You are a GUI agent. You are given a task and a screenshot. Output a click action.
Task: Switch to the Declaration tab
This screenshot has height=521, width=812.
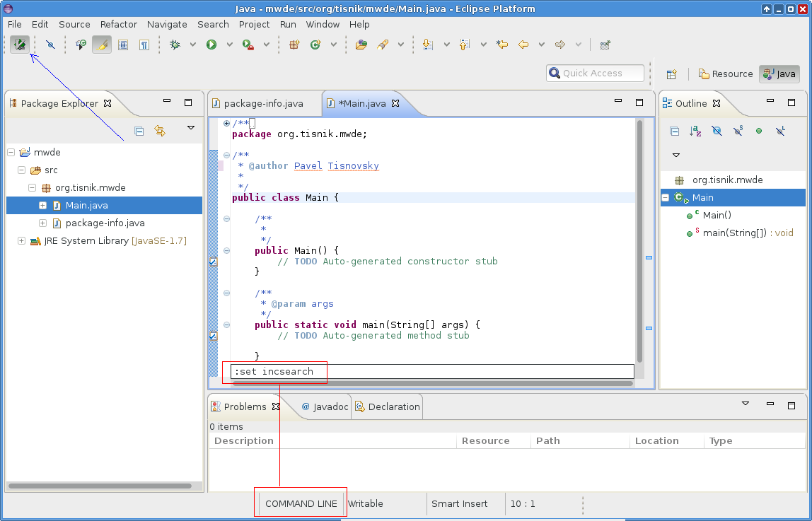pos(388,406)
